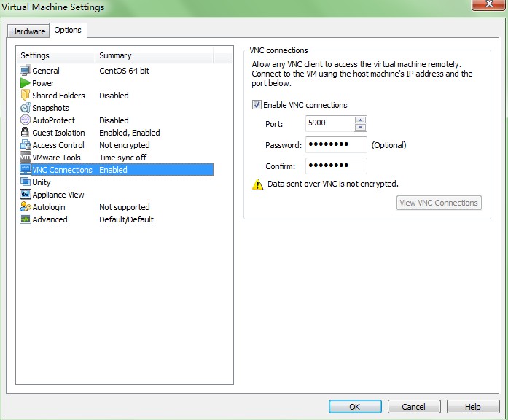Select the General settings monitor icon
Image resolution: width=508 pixels, height=420 pixels.
(x=26, y=70)
